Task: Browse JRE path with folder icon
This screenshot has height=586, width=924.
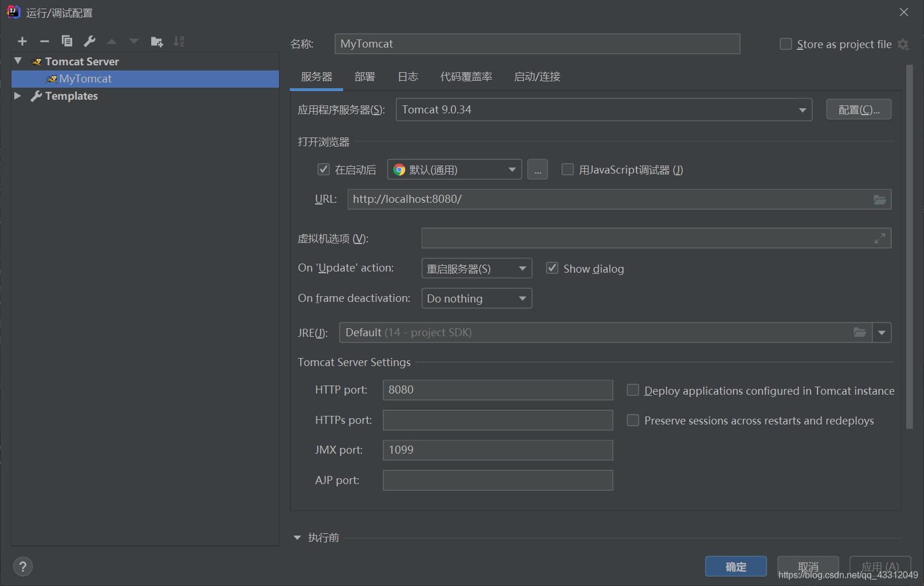Action: 860,332
